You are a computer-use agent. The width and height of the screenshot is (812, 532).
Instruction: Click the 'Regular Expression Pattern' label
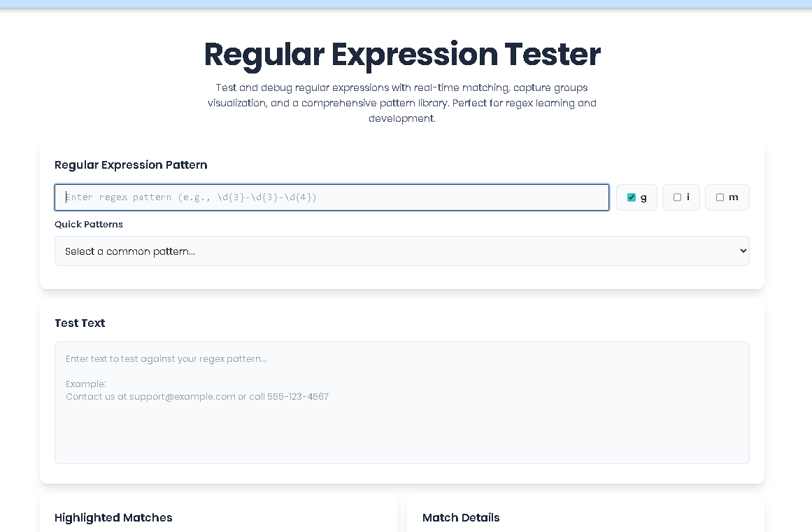click(x=131, y=164)
